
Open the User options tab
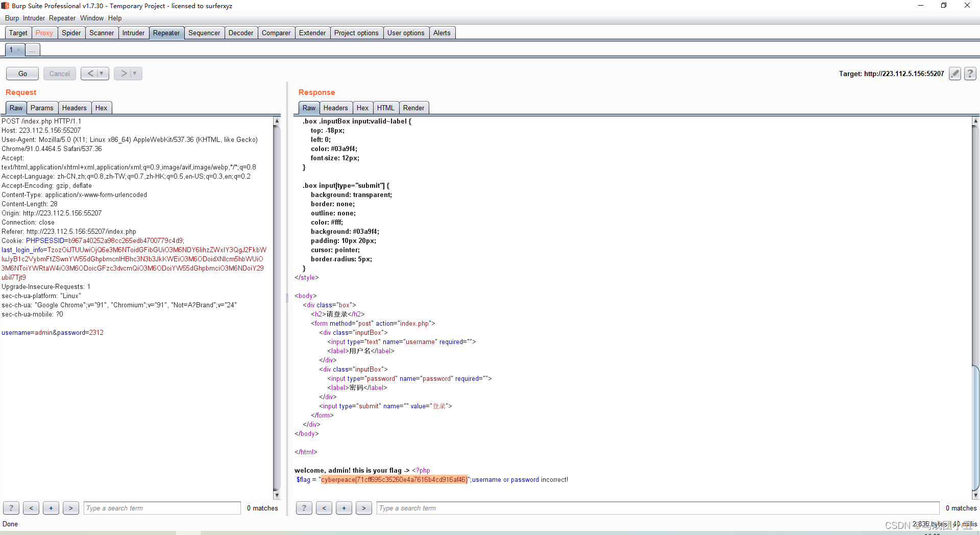pos(406,33)
